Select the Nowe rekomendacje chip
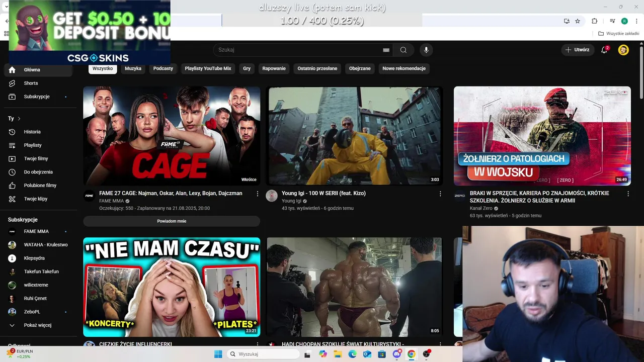This screenshot has width=644, height=362. point(404,68)
